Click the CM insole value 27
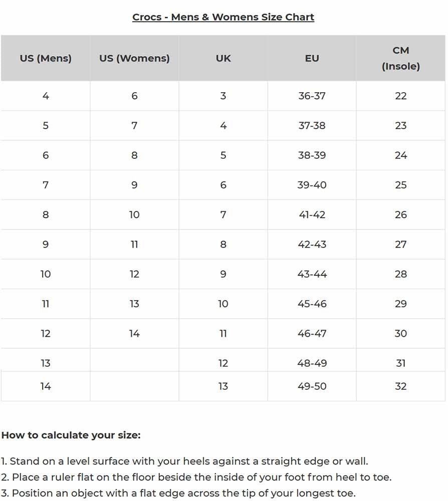This screenshot has width=448, height=501. pyautogui.click(x=400, y=244)
